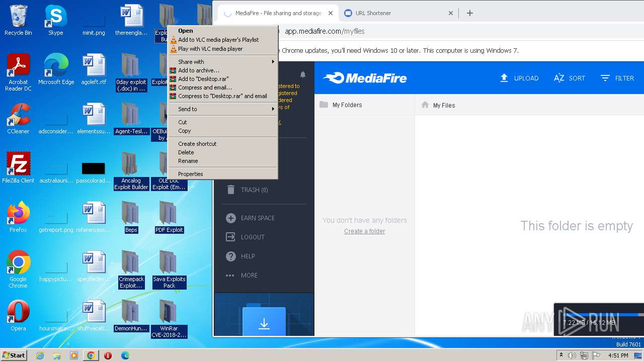The width and height of the screenshot is (644, 362).
Task: Open Acrobat Reader DC desktop shortcut
Action: click(18, 72)
